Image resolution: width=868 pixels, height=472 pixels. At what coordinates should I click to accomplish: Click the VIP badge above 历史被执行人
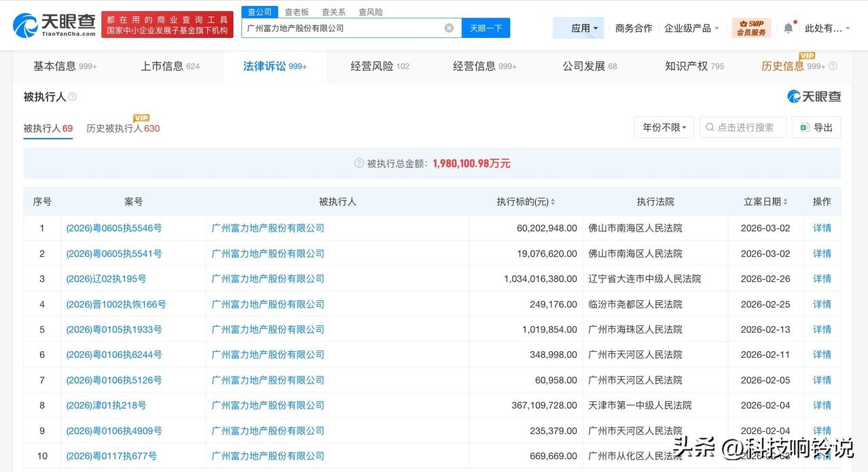141,117
